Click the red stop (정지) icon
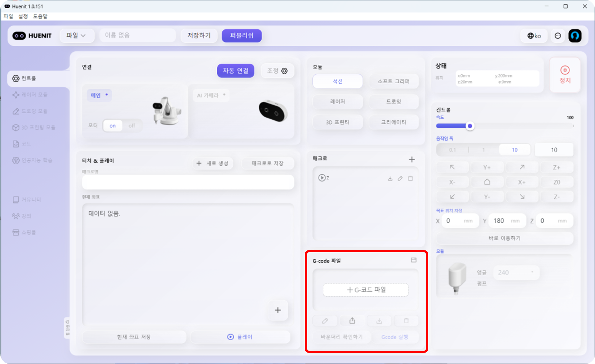 565,70
